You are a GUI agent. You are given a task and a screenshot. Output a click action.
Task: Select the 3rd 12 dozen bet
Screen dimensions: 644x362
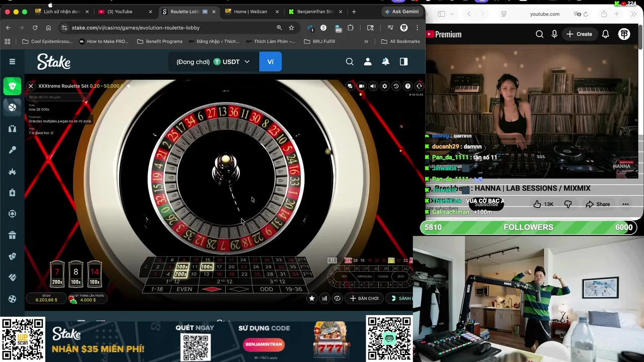tap(278, 282)
